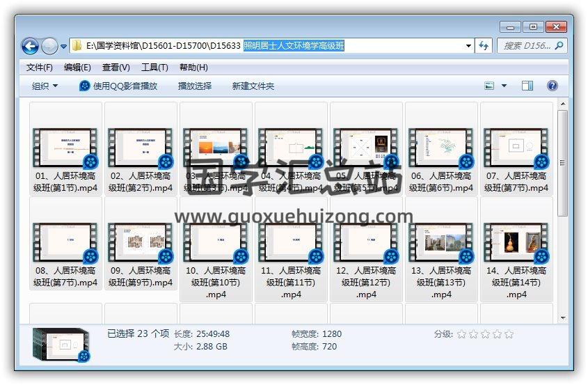Screen dimensions: 588x385
Task: Click 使用QQ影音播放 toolbar button
Action: [x=118, y=86]
